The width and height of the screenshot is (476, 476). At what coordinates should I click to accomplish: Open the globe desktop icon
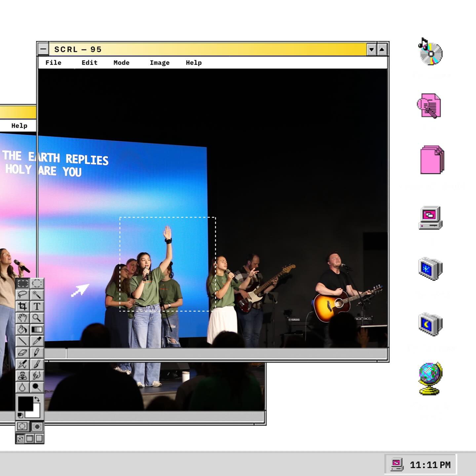[x=430, y=378]
